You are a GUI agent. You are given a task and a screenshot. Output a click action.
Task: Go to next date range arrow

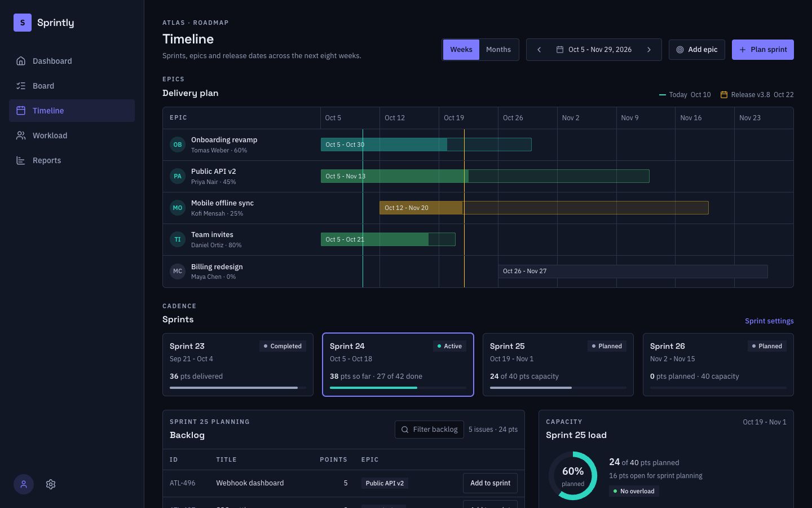(649, 50)
